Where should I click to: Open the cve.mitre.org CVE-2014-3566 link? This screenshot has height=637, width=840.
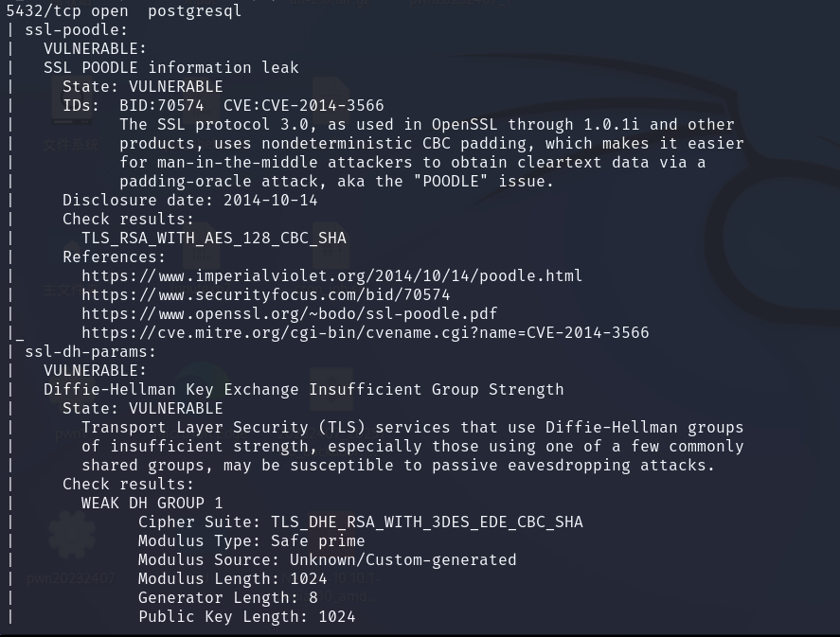[x=365, y=333]
